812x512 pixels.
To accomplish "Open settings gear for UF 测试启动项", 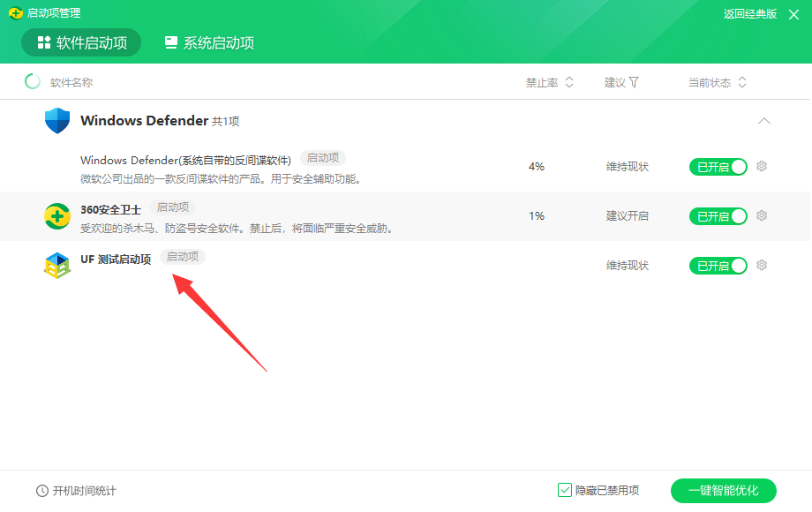I will (761, 265).
